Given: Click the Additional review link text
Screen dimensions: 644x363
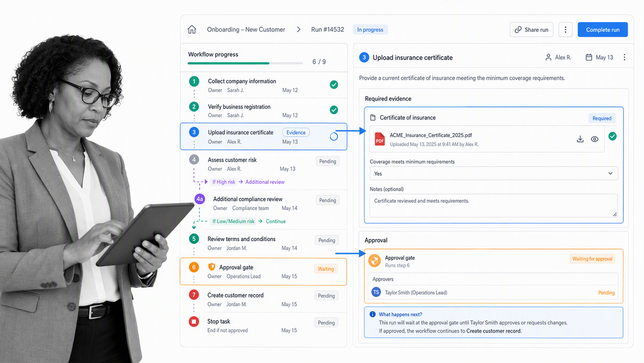Looking at the screenshot, I should coord(265,182).
